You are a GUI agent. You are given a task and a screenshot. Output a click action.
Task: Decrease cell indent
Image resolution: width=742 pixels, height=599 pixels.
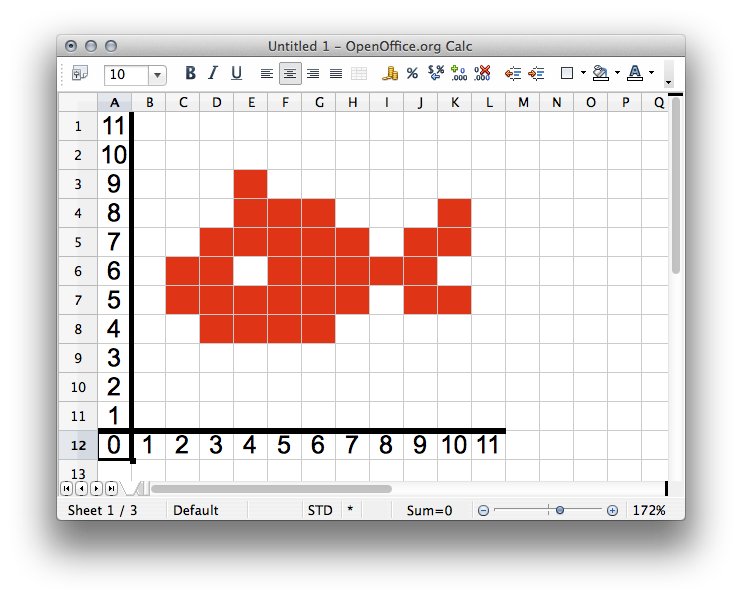pyautogui.click(x=513, y=73)
